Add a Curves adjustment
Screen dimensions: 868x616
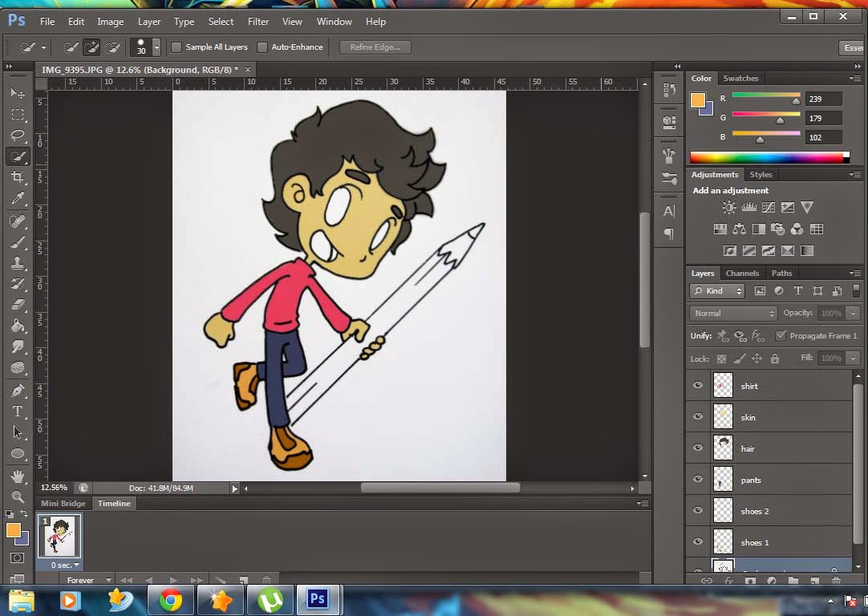pyautogui.click(x=769, y=208)
